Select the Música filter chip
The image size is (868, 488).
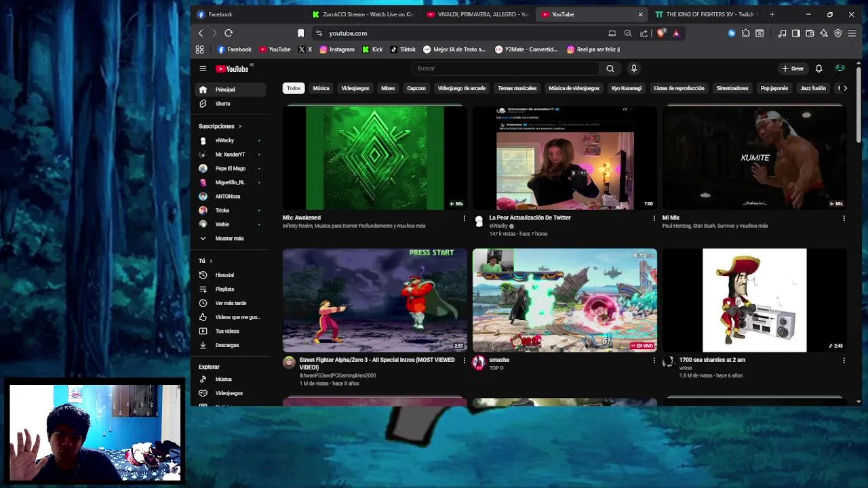pyautogui.click(x=321, y=88)
